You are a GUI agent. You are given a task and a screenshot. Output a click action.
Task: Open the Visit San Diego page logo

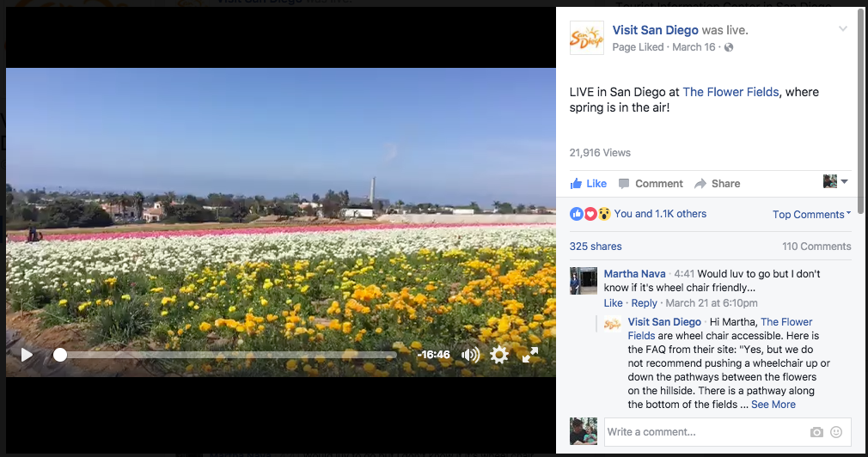tap(586, 38)
